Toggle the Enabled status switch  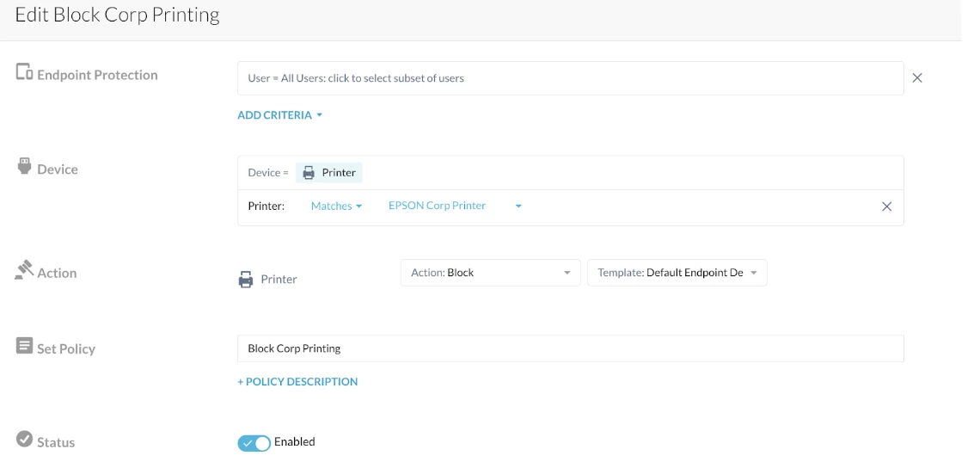(x=254, y=443)
